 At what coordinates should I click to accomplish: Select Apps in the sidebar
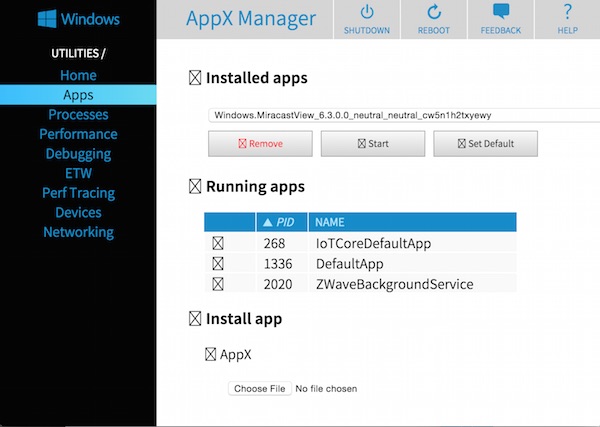[x=78, y=95]
